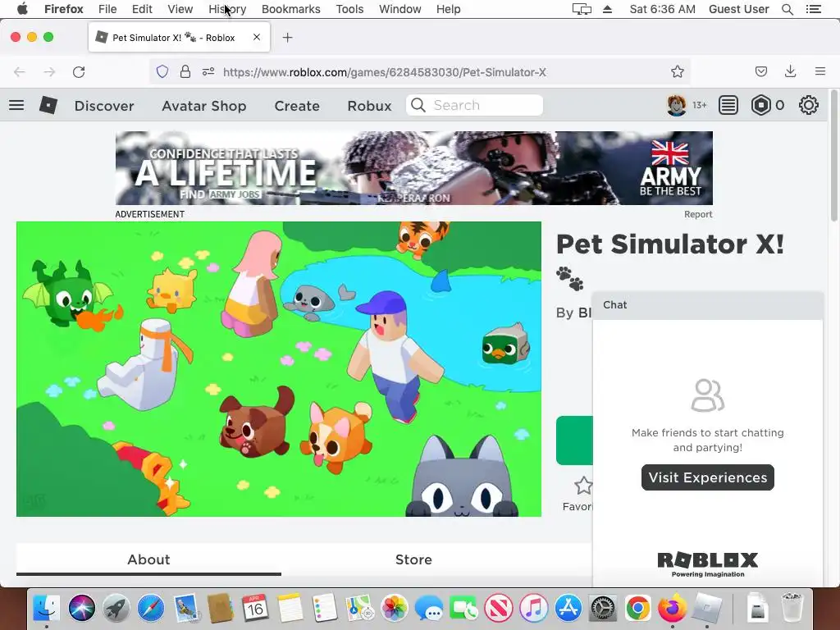Open the Avatar Shop link

(x=204, y=106)
